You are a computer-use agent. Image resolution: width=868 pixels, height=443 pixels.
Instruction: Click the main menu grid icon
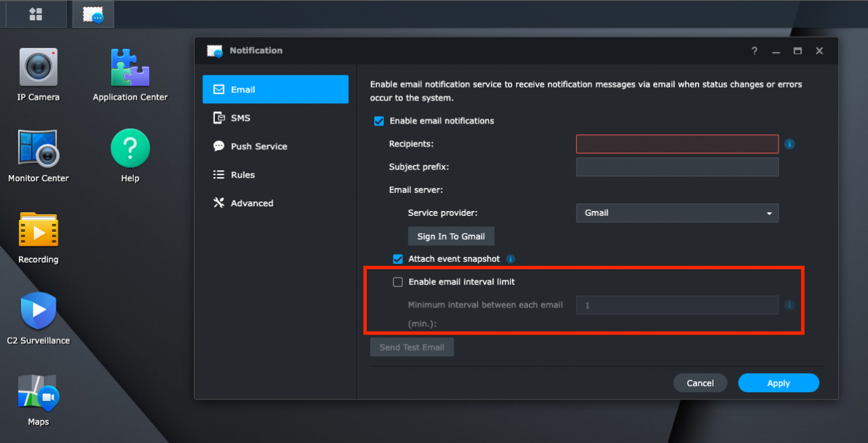(36, 14)
